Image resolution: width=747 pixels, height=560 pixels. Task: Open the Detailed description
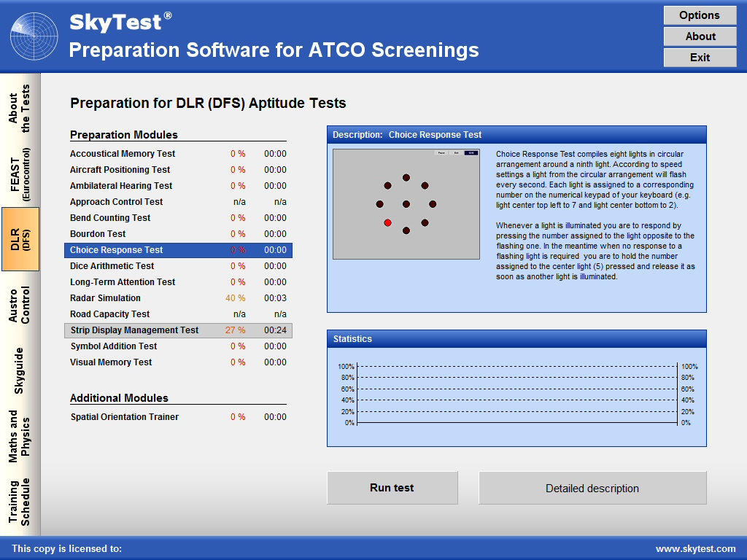(x=592, y=488)
